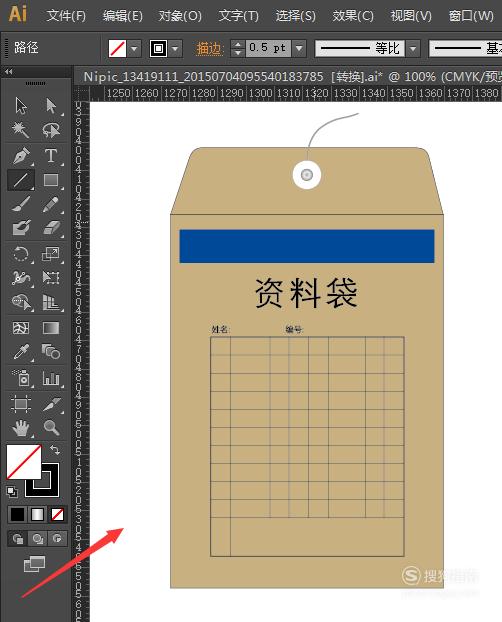Open stroke weight dropdown arrow
This screenshot has width=502, height=622.
click(299, 48)
